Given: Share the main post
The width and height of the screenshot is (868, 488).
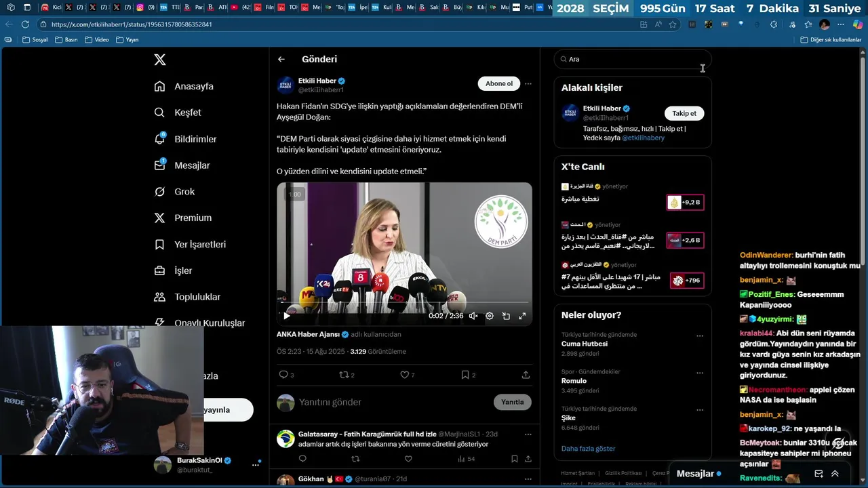Looking at the screenshot, I should 526,375.
